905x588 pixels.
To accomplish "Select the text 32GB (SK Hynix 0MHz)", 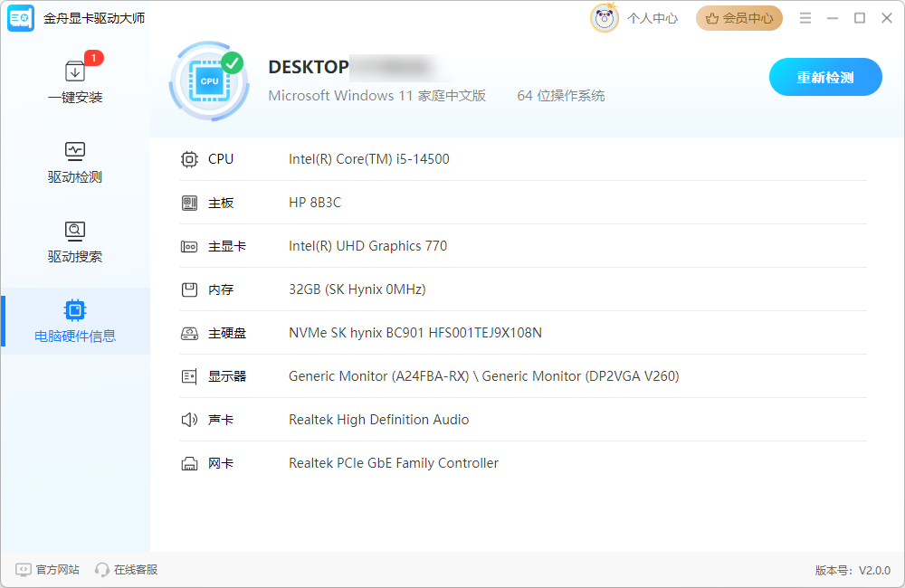I will (357, 289).
